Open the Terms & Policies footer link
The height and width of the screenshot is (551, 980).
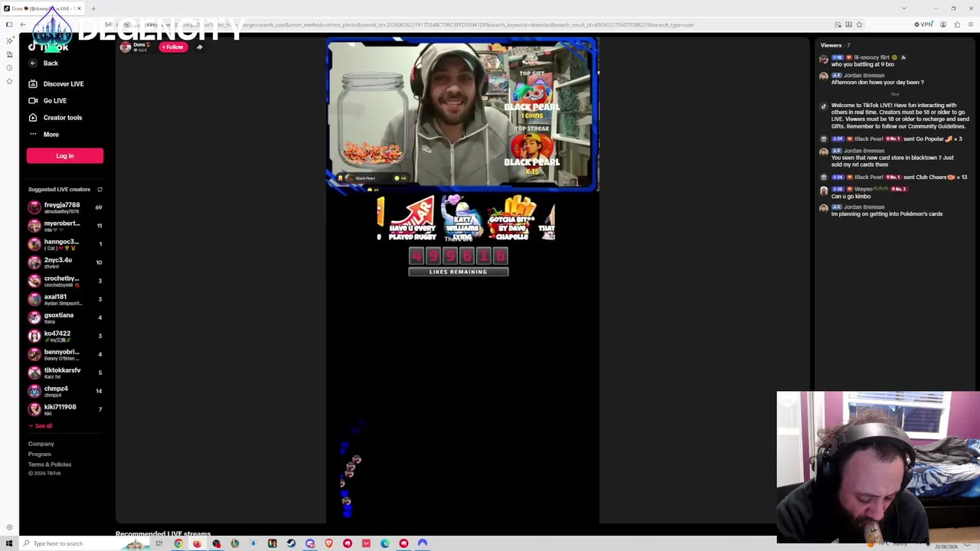click(x=50, y=465)
